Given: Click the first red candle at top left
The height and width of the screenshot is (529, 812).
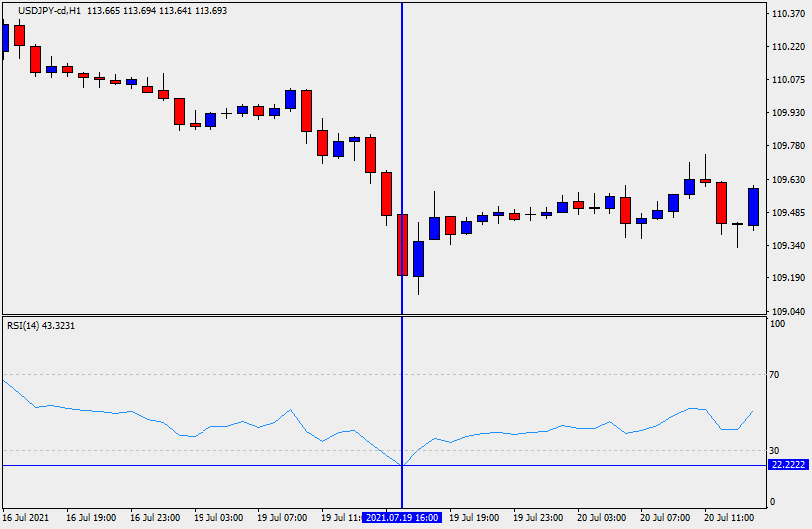Looking at the screenshot, I should point(19,35).
